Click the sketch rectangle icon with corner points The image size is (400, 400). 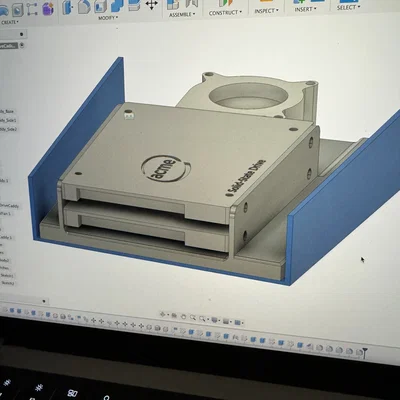point(32,9)
